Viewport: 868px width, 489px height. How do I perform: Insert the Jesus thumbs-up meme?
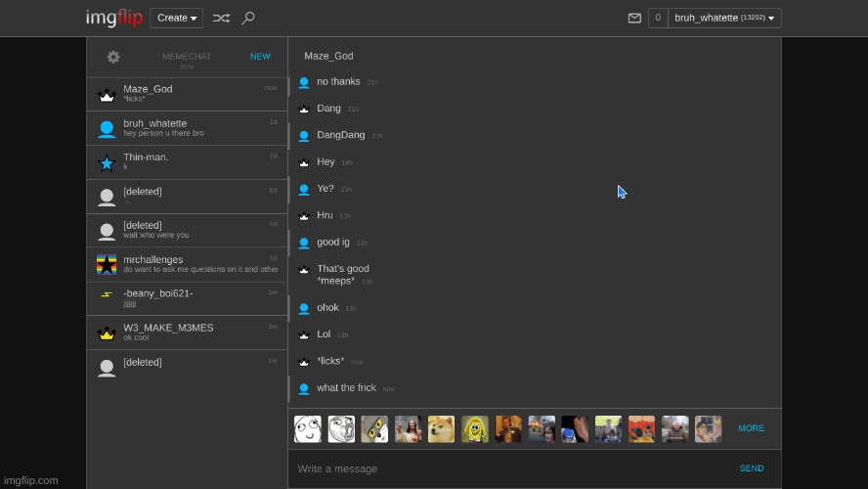point(408,429)
